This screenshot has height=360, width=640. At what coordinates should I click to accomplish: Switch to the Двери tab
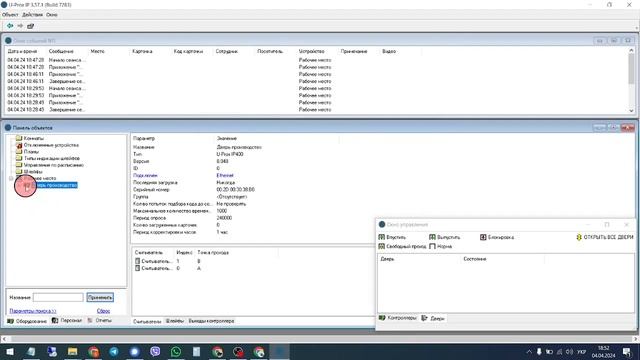pos(433,318)
